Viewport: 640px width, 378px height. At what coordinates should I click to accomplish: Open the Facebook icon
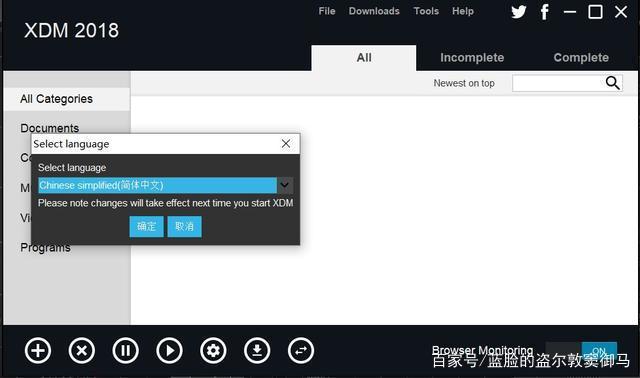tap(544, 12)
